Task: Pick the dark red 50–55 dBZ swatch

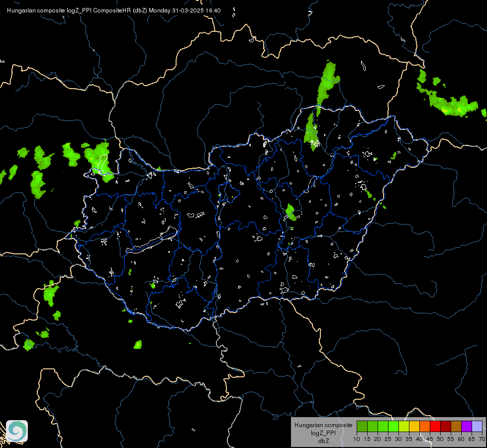Action: [446, 426]
